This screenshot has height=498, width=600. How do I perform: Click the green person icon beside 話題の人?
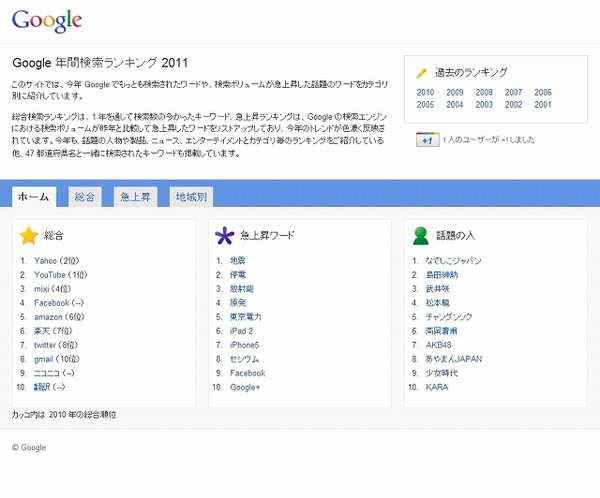point(421,235)
